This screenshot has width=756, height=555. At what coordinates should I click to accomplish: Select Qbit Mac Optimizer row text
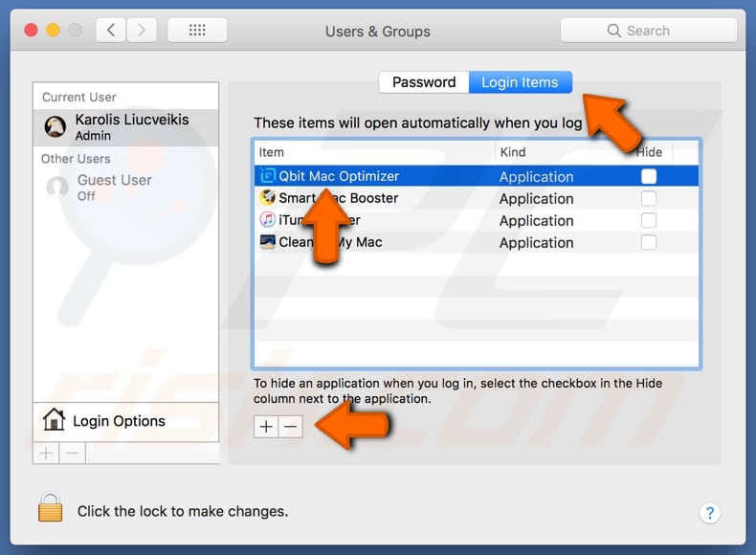(x=339, y=176)
